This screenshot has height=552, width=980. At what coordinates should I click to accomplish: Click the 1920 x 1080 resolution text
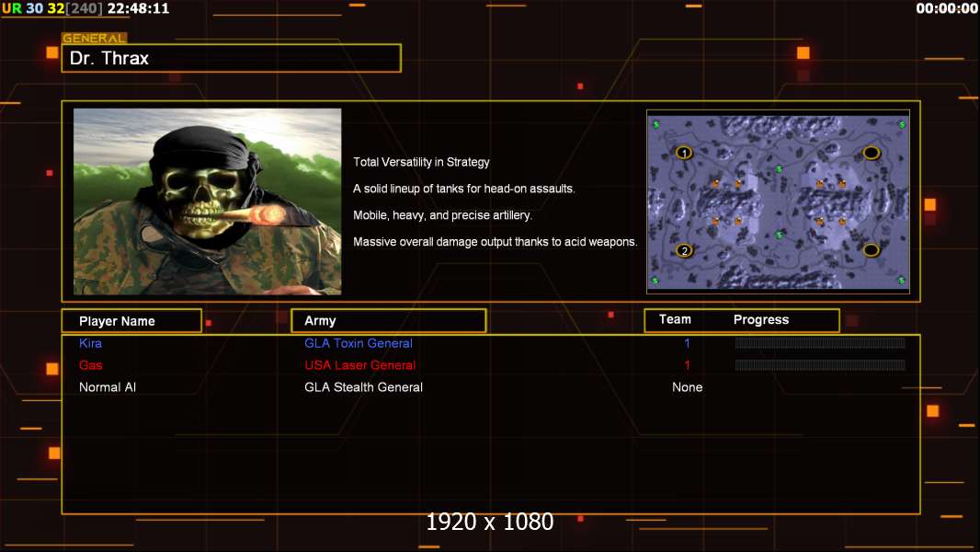click(490, 522)
